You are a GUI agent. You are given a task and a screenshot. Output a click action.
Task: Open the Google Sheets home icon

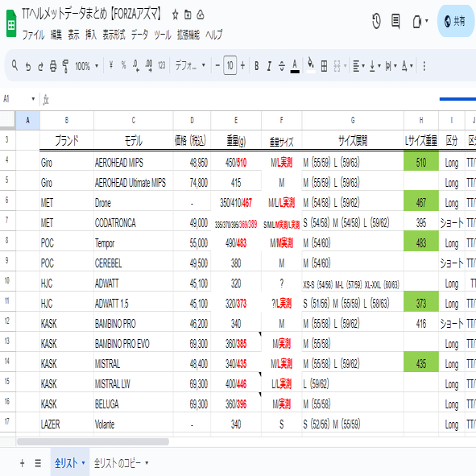tap(11, 23)
